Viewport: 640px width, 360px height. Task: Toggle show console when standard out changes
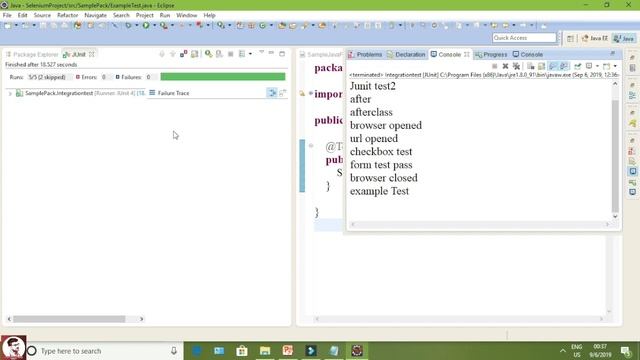point(553,66)
